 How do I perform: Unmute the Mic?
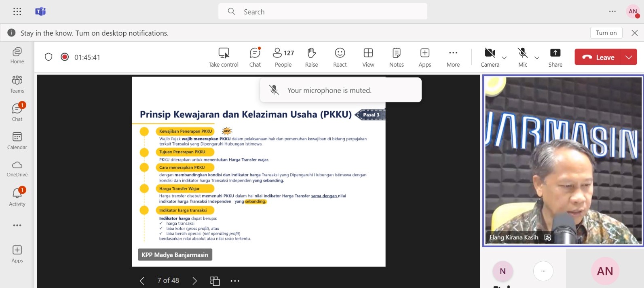pos(522,57)
